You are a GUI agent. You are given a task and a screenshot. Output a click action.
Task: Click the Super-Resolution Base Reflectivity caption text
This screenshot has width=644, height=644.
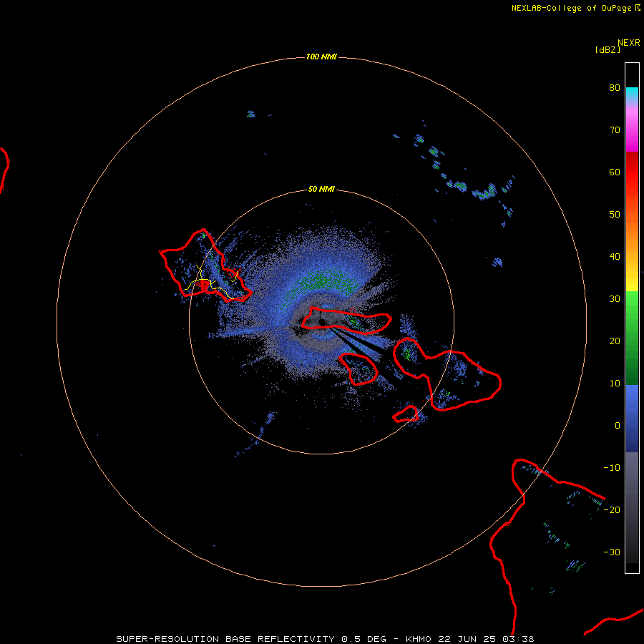325,639
